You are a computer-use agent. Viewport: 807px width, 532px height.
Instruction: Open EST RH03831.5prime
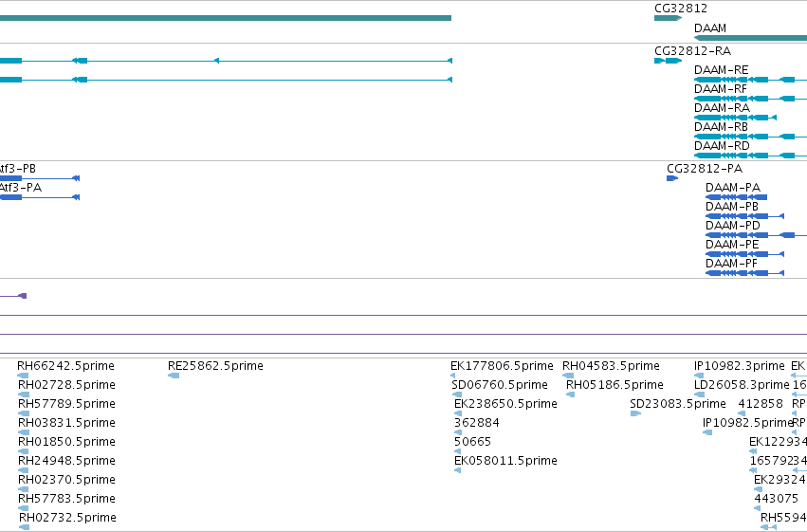[66, 424]
